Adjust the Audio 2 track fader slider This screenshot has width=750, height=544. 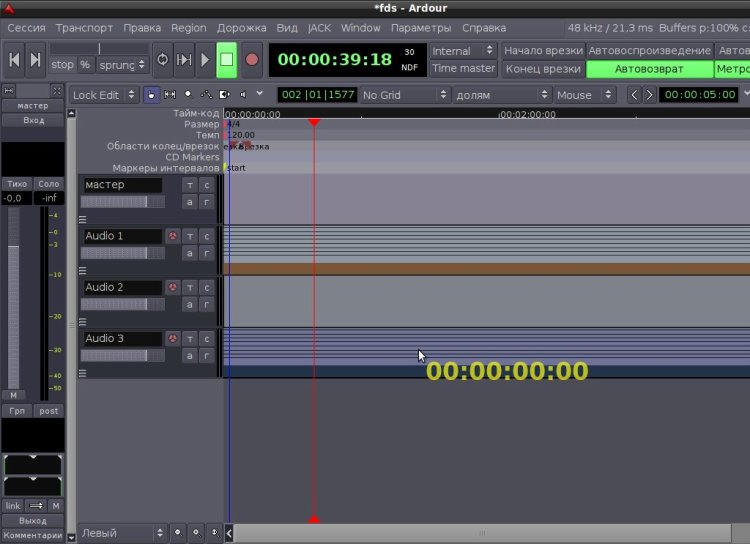tap(122, 304)
